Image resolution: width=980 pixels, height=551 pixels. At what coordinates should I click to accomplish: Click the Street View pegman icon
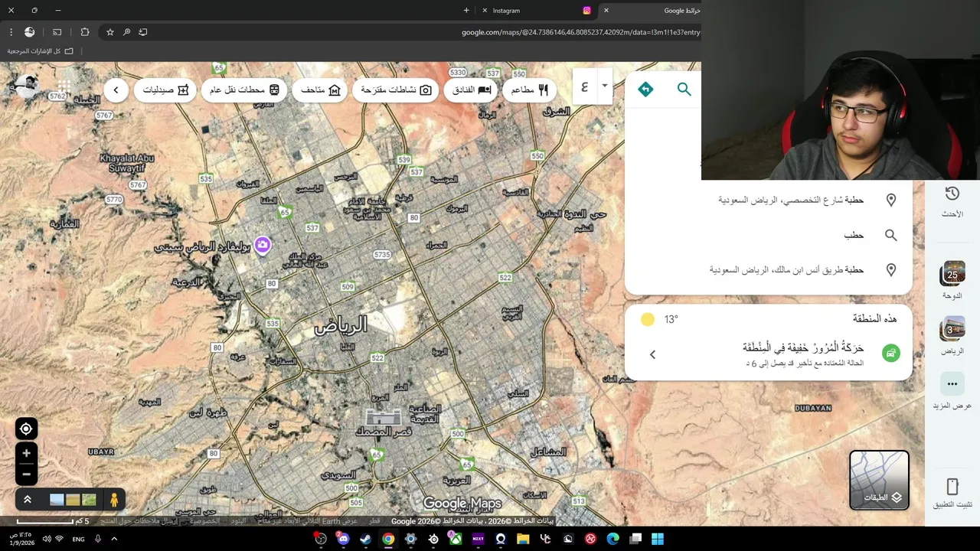point(114,500)
